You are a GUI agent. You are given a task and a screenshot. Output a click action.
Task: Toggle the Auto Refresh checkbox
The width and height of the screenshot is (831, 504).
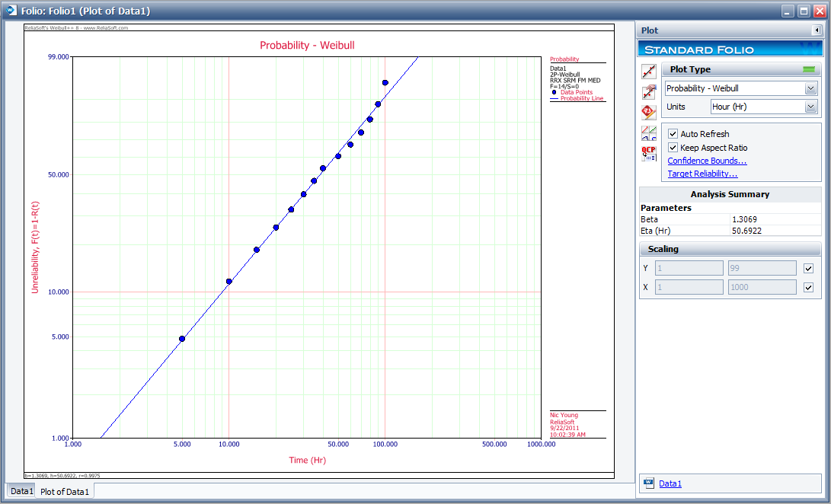tap(673, 134)
